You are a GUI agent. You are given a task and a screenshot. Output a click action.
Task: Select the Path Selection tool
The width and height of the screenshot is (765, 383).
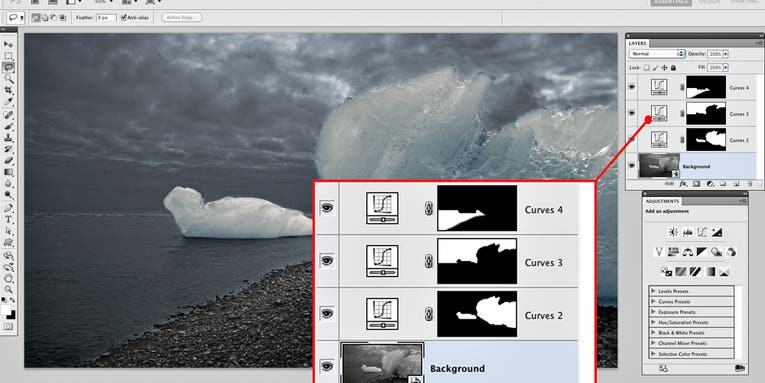(9, 230)
